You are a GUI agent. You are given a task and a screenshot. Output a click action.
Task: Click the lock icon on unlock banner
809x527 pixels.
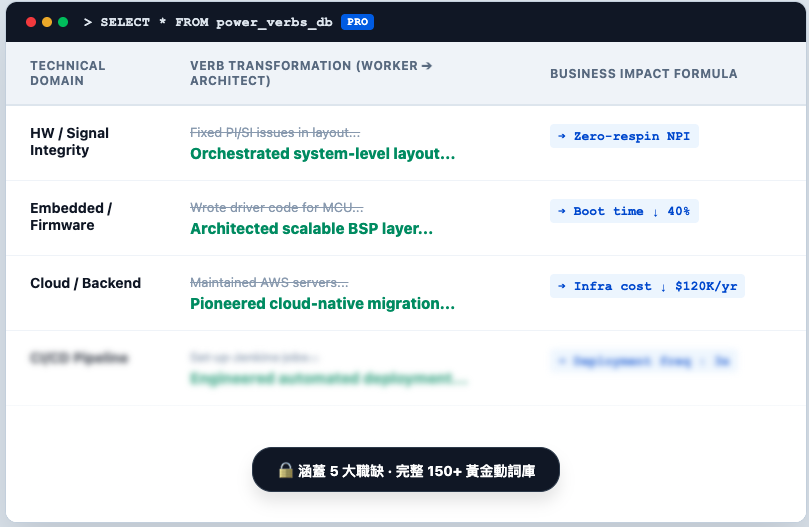click(285, 470)
